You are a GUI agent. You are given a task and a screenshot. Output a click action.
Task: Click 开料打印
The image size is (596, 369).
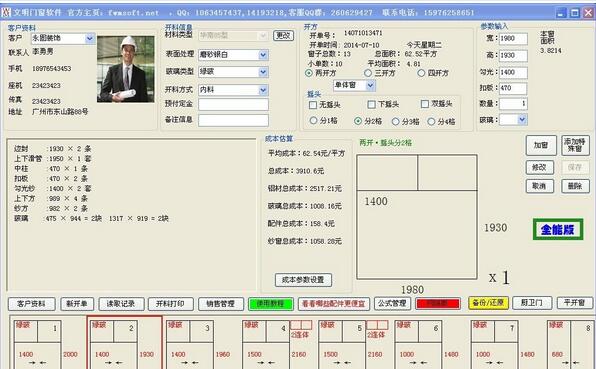[x=171, y=304]
